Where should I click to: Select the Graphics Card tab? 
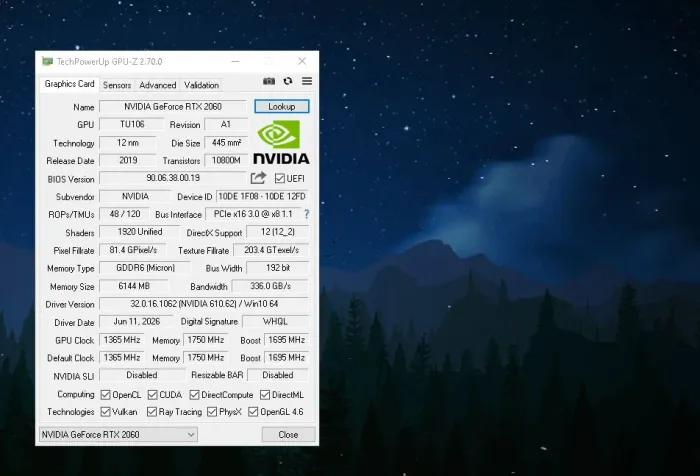(69, 84)
